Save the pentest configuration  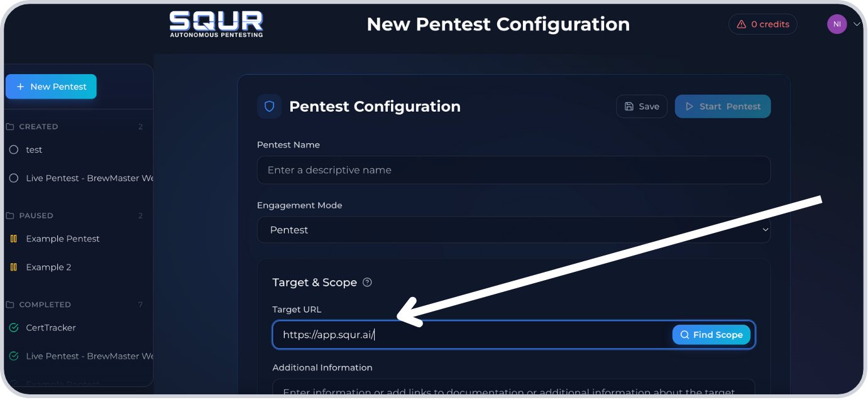tap(641, 107)
